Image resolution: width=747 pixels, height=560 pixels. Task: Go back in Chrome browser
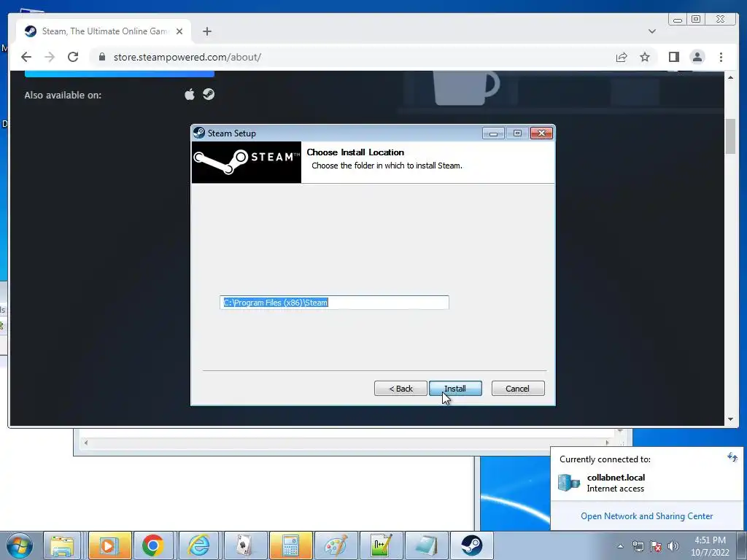point(26,57)
